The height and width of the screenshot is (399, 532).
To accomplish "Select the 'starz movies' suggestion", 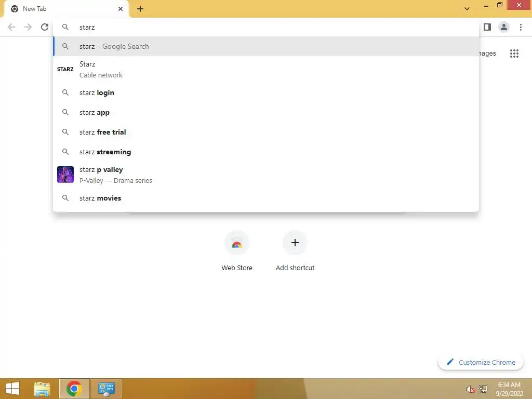I will (266, 198).
